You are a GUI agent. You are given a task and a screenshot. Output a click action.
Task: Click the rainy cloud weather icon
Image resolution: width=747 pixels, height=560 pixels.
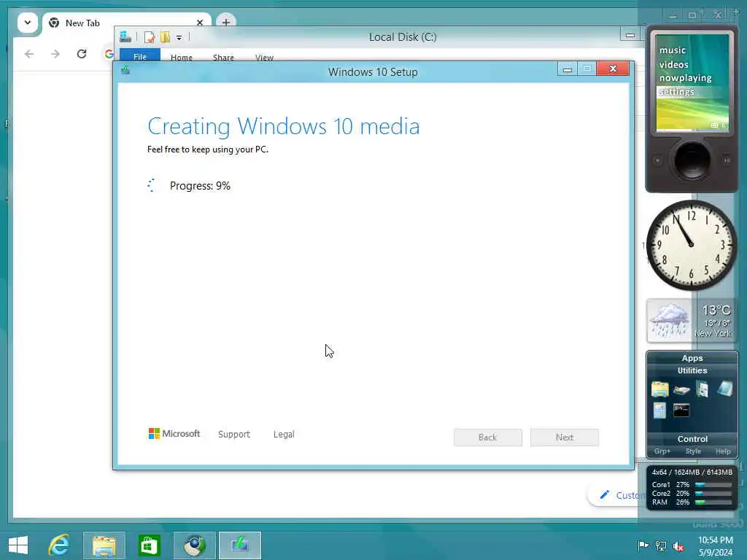pyautogui.click(x=670, y=321)
